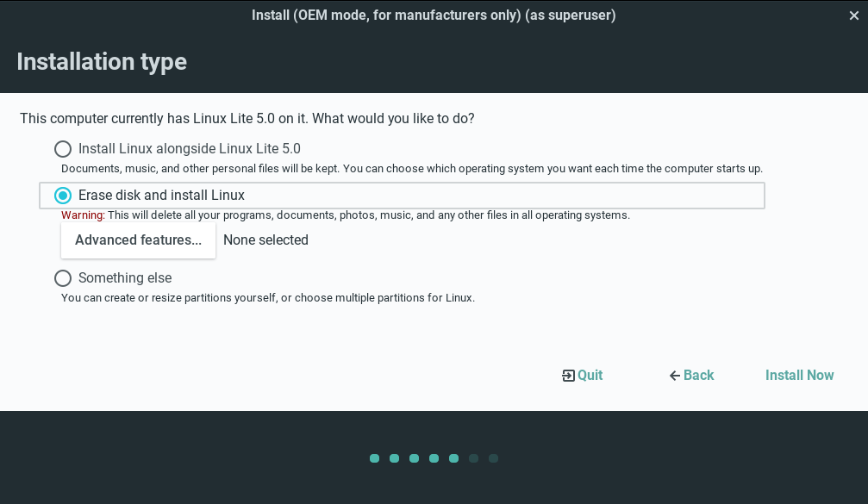Click the first installer progress dot
The image size is (868, 504).
pos(374,458)
